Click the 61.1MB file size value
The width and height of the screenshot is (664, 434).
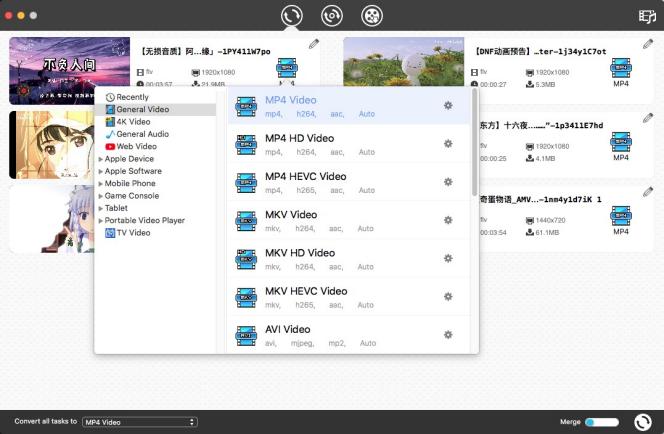(547, 232)
